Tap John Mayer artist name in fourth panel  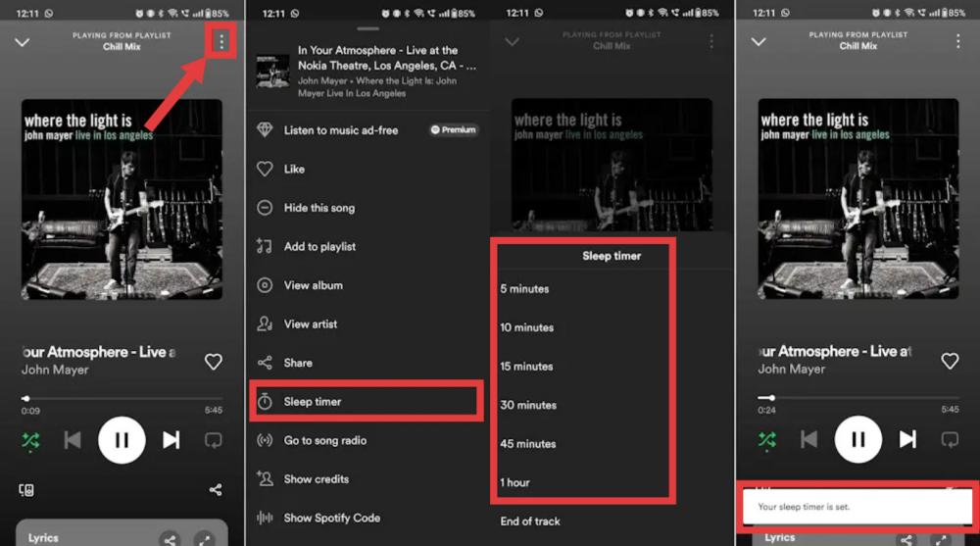792,369
